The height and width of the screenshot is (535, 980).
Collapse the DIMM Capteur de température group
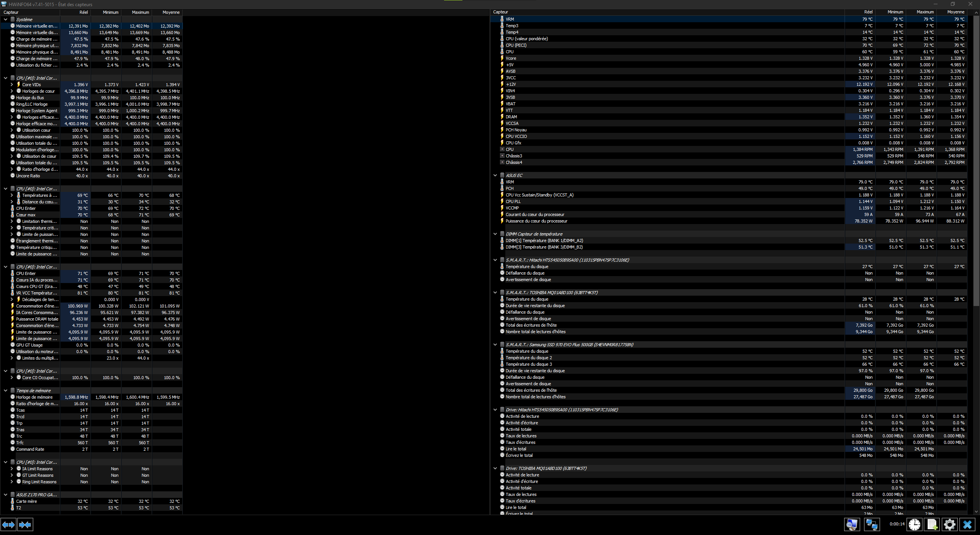(495, 234)
